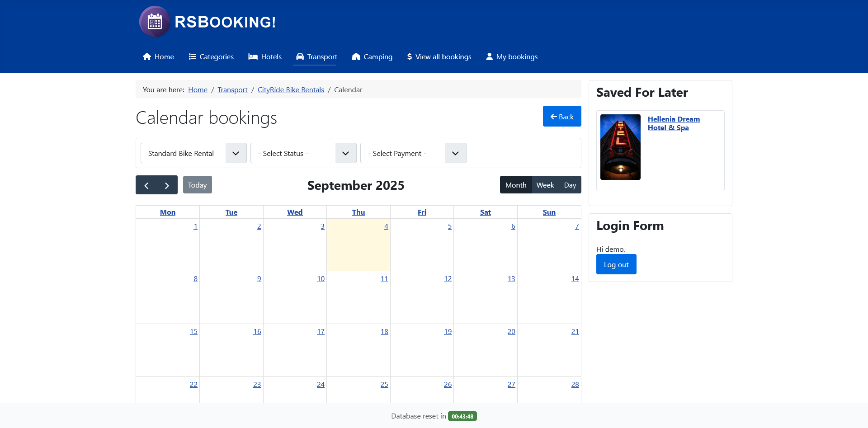Select date 18 in calendar
Screen dimensions: 868x428
[384, 331]
